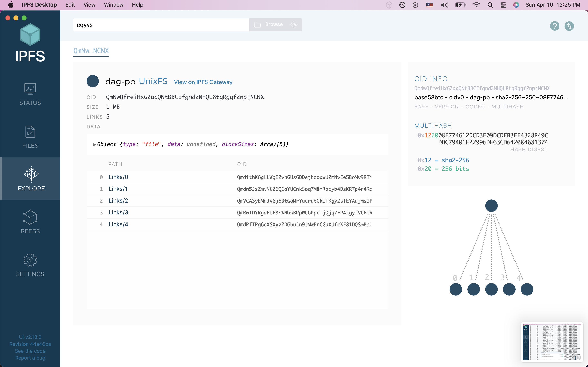Click the QmNw...NCNX breadcrumb tab
The height and width of the screenshot is (367, 588).
[91, 51]
